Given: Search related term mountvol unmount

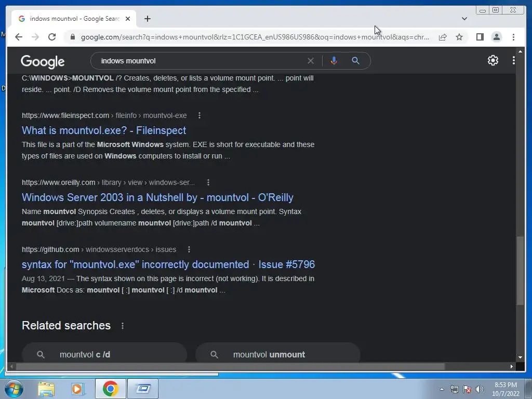Looking at the screenshot, I should pos(277,354).
